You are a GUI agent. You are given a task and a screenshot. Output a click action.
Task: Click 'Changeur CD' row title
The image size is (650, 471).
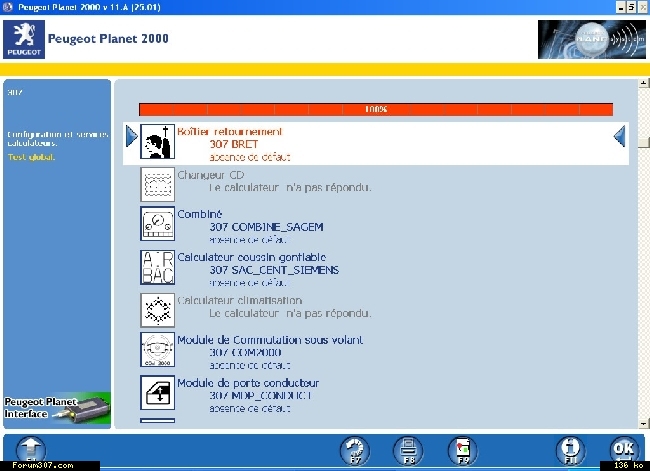(211, 175)
